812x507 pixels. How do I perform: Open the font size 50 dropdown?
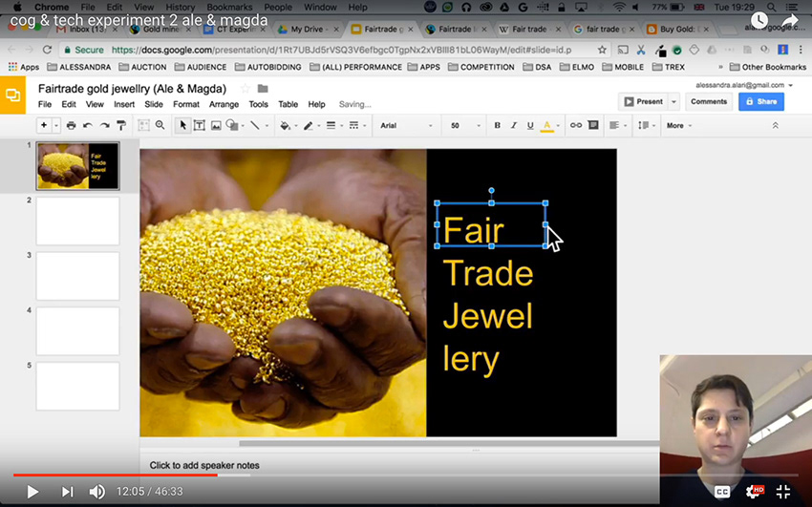pos(465,125)
